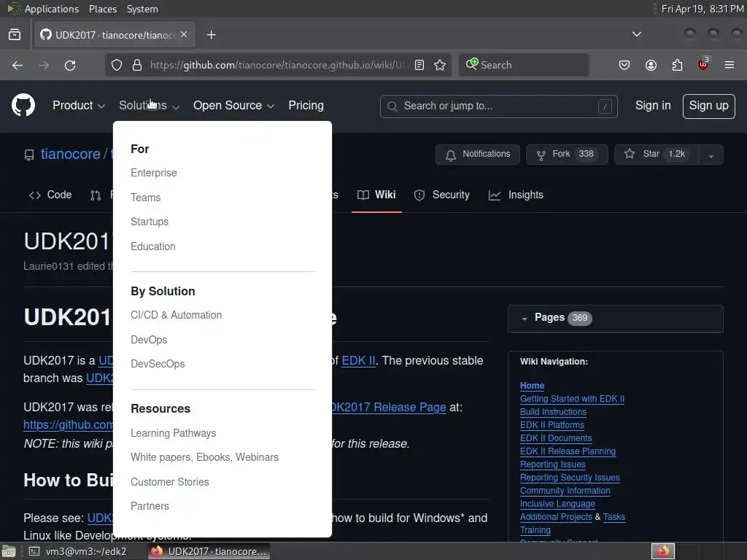Expand the Product menu
Screen dimensions: 747x560
(x=79, y=106)
